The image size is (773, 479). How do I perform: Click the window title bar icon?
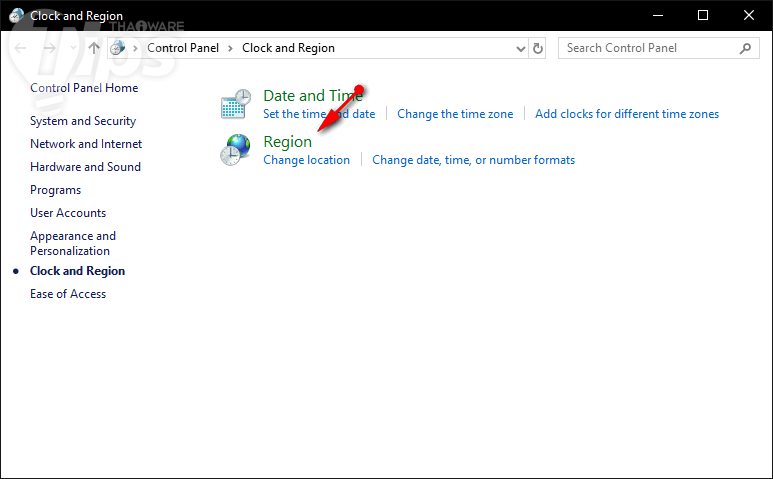point(16,15)
